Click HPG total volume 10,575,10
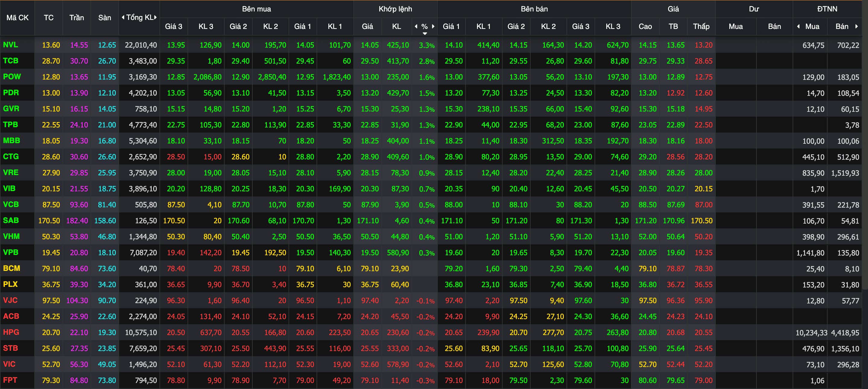 pyautogui.click(x=141, y=333)
